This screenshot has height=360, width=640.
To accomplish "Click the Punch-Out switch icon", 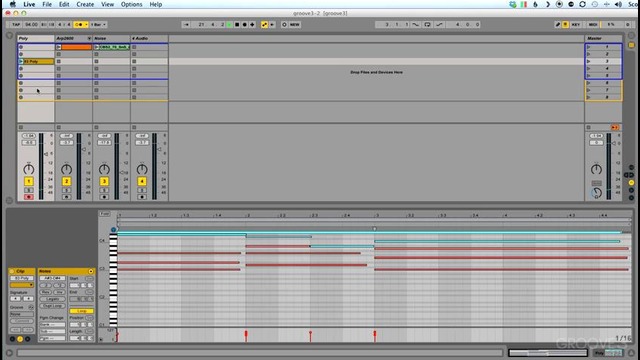I will click(439, 24).
